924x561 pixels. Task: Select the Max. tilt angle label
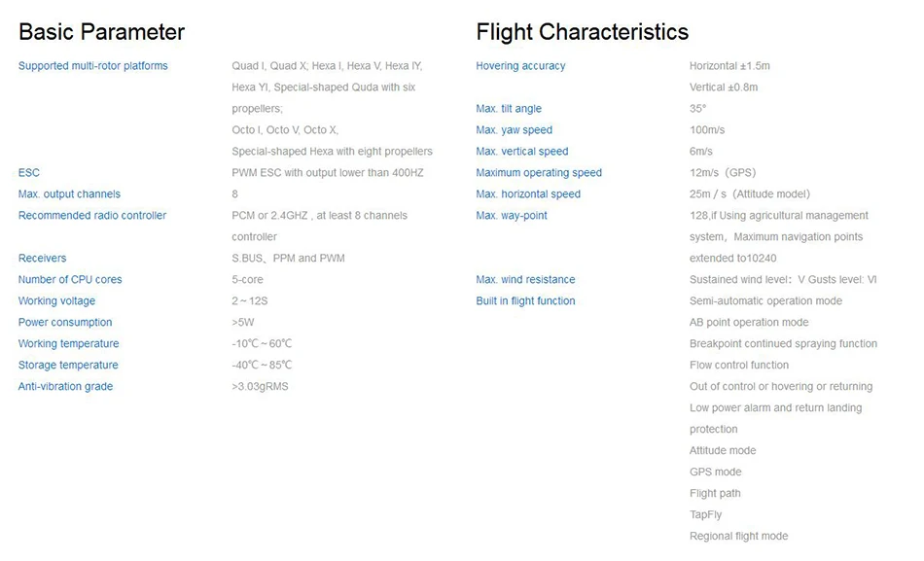point(509,109)
